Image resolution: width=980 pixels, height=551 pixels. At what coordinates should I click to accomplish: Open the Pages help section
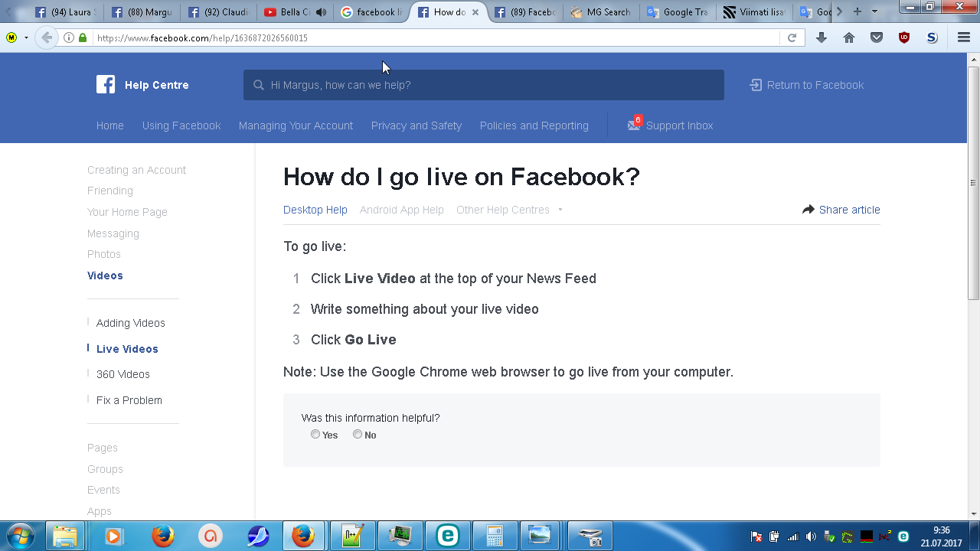103,448
